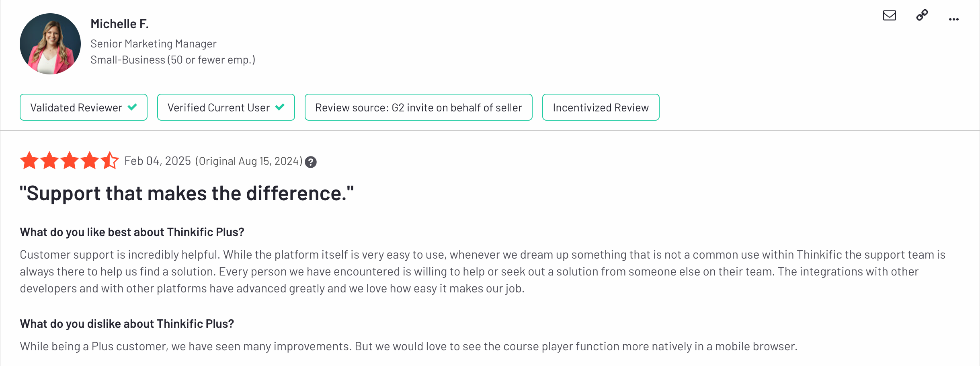
Task: Toggle the Incentivized Review badge
Action: [x=600, y=107]
